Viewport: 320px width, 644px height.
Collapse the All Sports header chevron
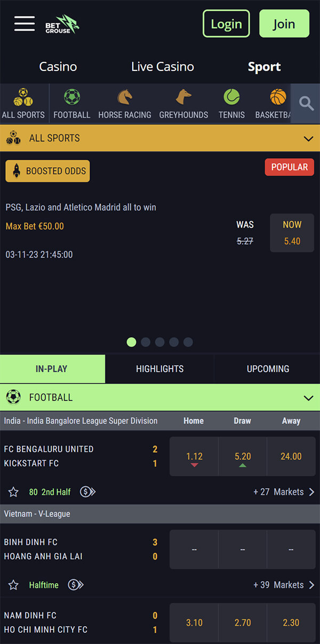click(x=308, y=138)
